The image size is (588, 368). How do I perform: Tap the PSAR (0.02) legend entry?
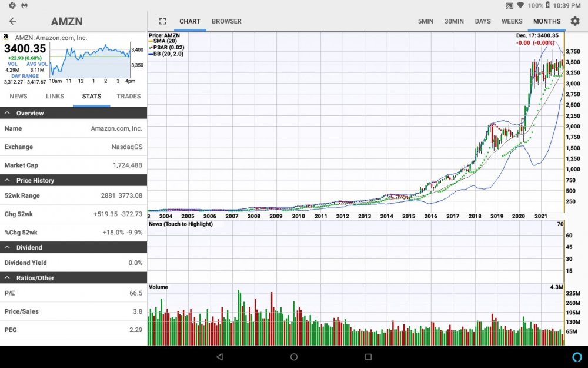pyautogui.click(x=166, y=47)
